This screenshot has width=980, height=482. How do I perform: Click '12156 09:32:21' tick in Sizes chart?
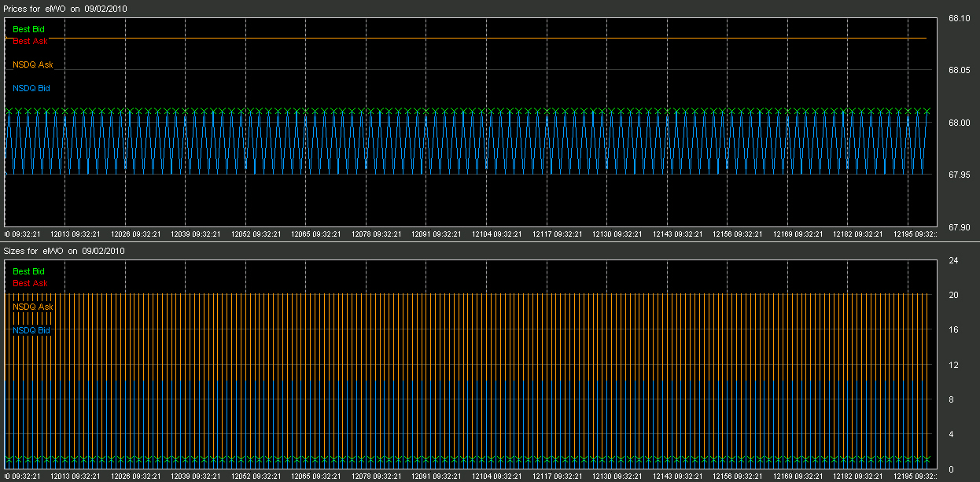pyautogui.click(x=738, y=476)
